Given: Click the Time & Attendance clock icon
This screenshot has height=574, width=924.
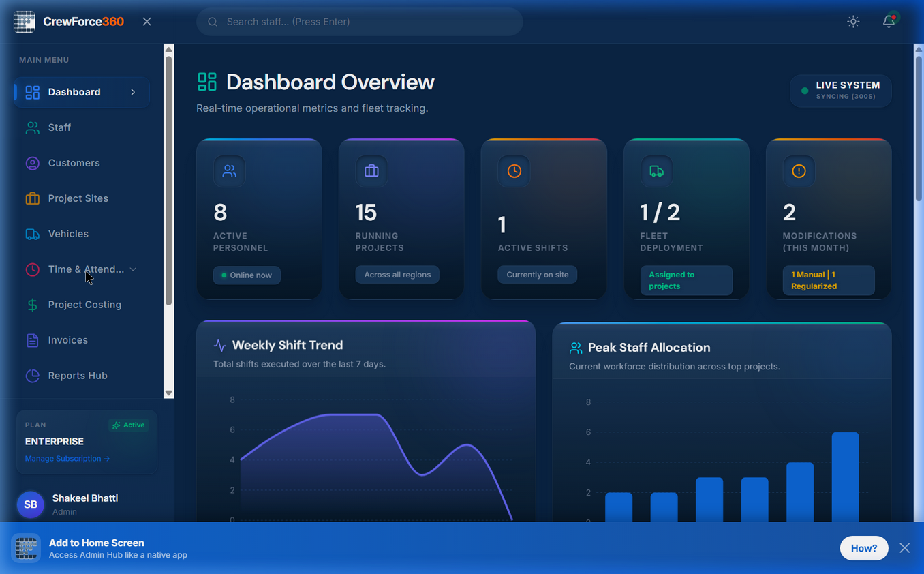Looking at the screenshot, I should (x=32, y=269).
